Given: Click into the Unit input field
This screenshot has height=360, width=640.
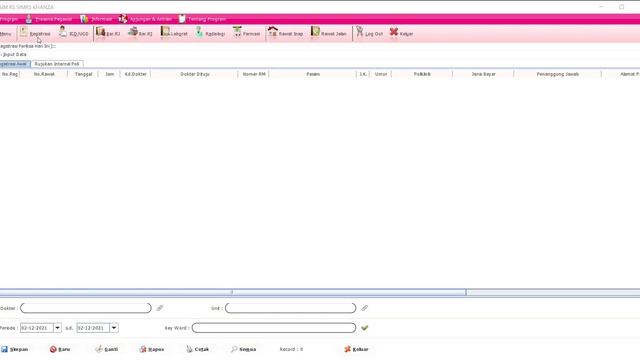Looking at the screenshot, I should 290,308.
